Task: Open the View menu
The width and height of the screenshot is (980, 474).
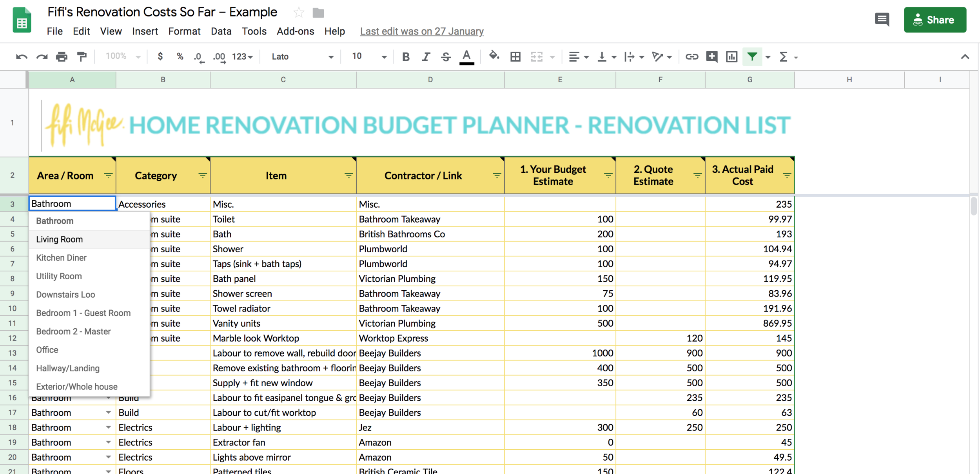Action: (111, 31)
